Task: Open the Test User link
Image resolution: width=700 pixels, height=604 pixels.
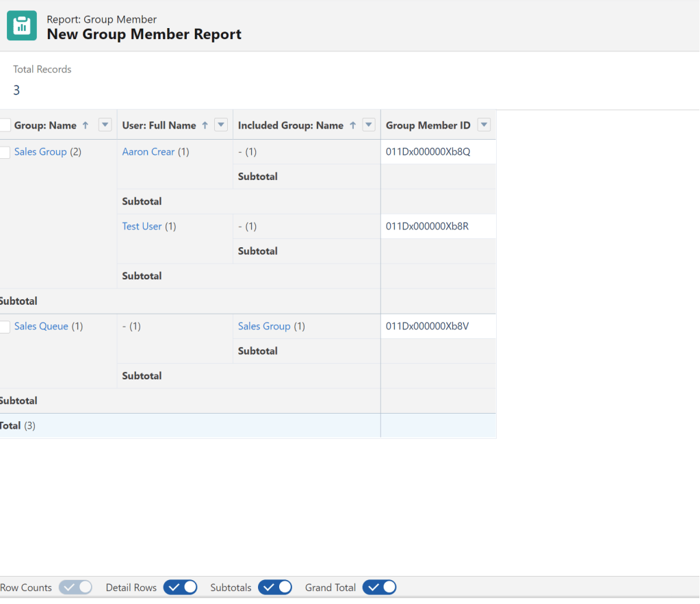Action: [142, 227]
